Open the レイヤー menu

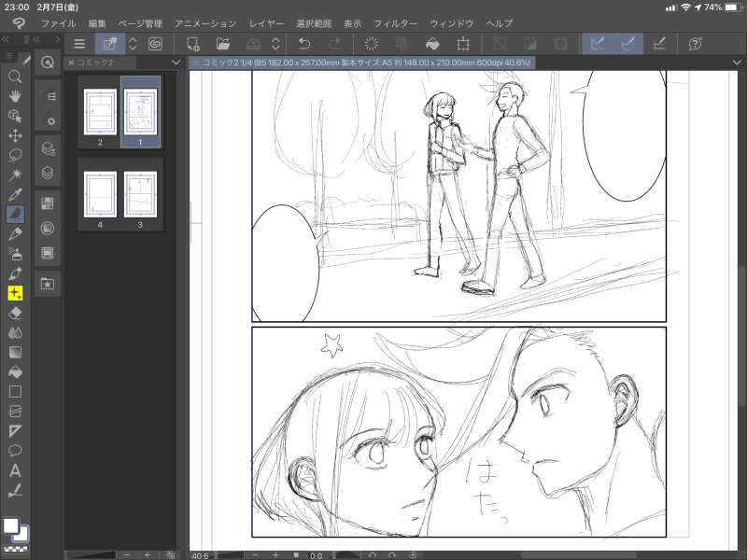(x=266, y=23)
